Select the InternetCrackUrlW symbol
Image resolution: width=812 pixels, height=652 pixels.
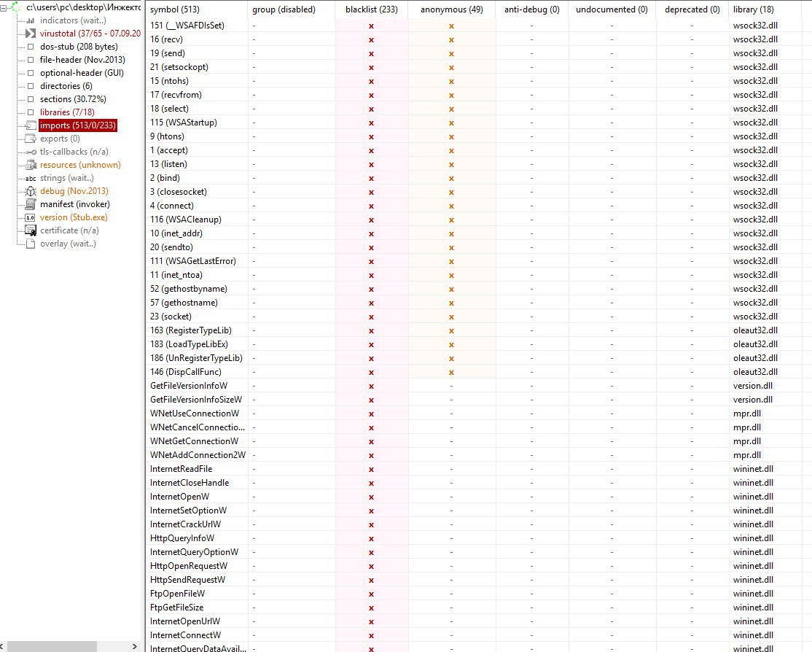coord(185,524)
